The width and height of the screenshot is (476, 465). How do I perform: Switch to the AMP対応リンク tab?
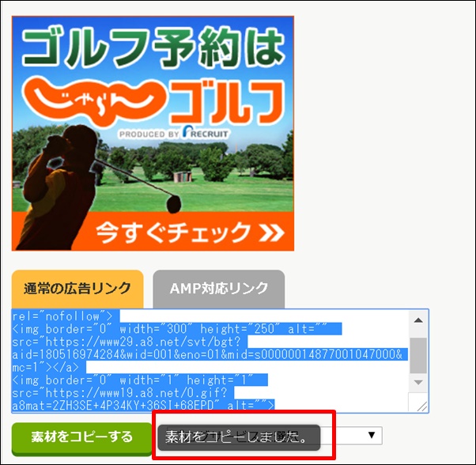coord(219,289)
